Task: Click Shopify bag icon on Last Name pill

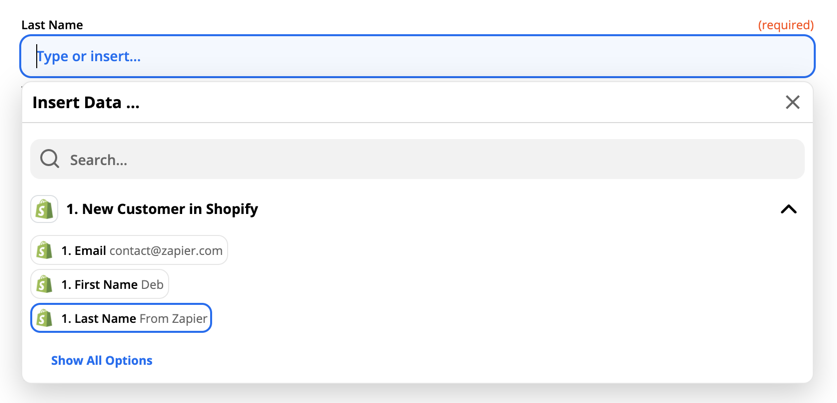Action: point(44,319)
